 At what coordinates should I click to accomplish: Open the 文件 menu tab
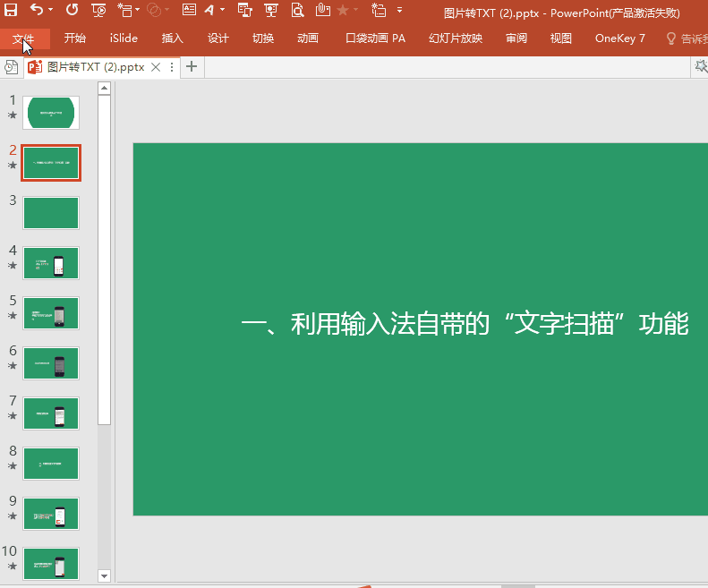click(x=23, y=38)
